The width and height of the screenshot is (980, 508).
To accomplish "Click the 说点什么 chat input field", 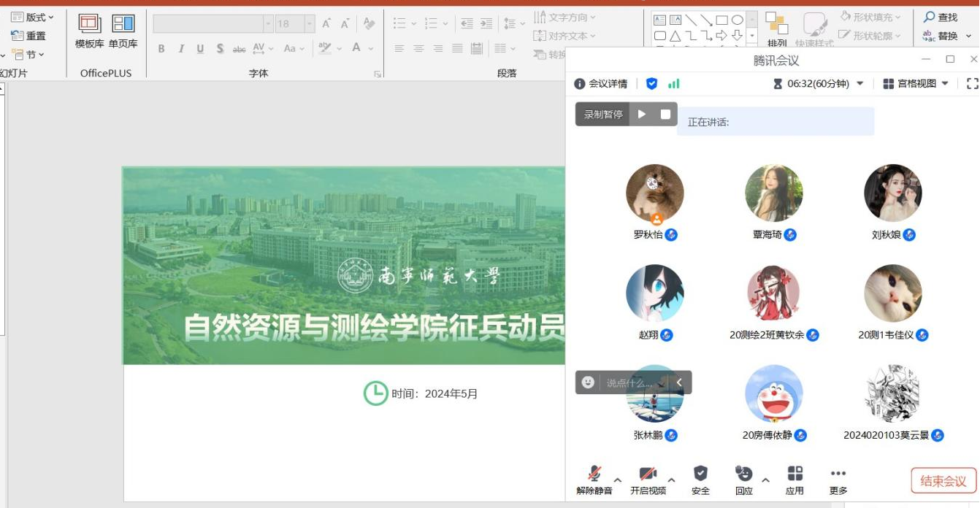I will (x=629, y=382).
